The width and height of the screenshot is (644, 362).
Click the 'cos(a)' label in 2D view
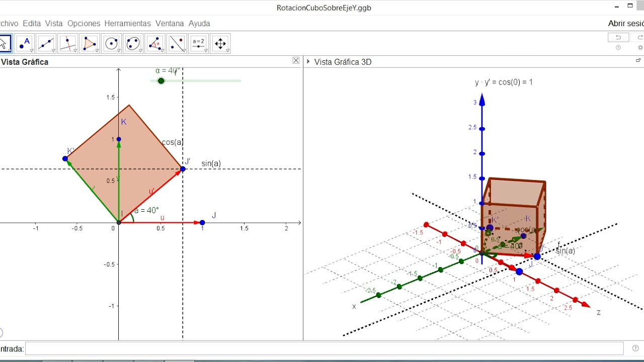click(172, 142)
